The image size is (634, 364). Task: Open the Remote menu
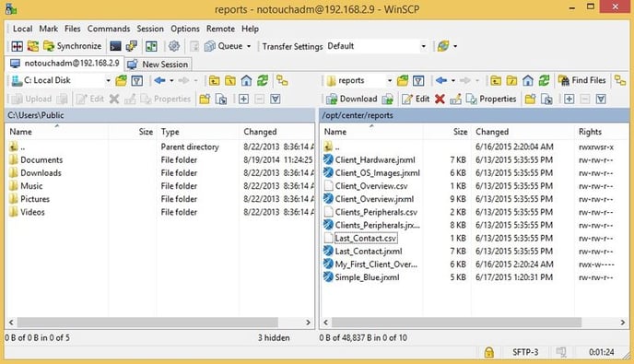(x=220, y=29)
